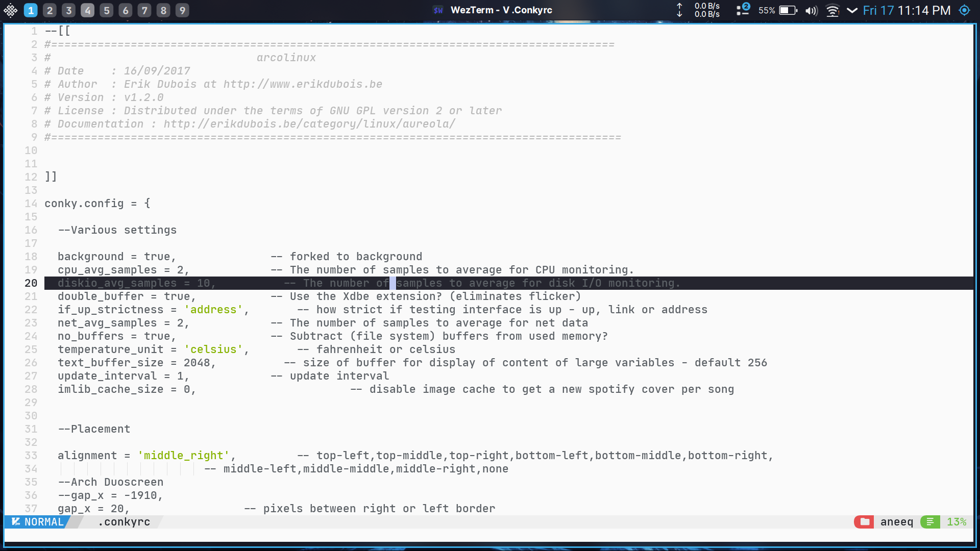The width and height of the screenshot is (980, 551).
Task: Click the network speed indicator arrows
Action: click(679, 10)
